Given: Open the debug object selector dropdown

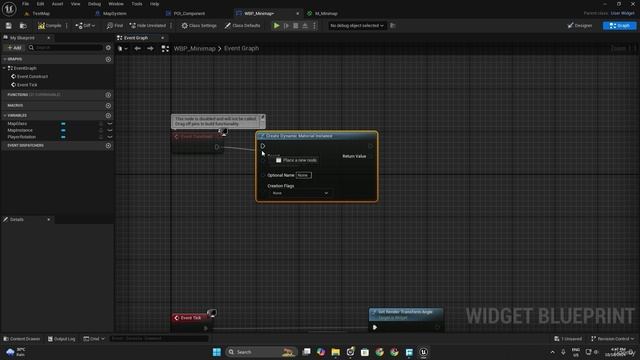Looking at the screenshot, I should coord(357,26).
